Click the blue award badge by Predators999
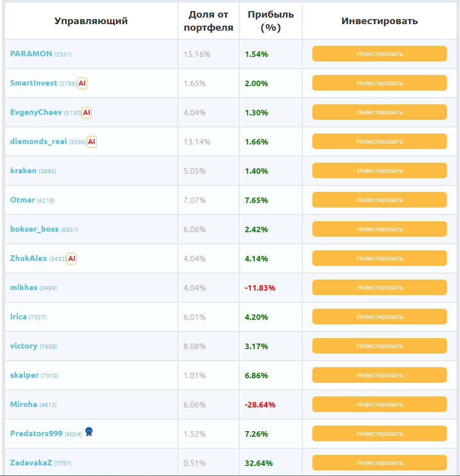 (x=89, y=432)
